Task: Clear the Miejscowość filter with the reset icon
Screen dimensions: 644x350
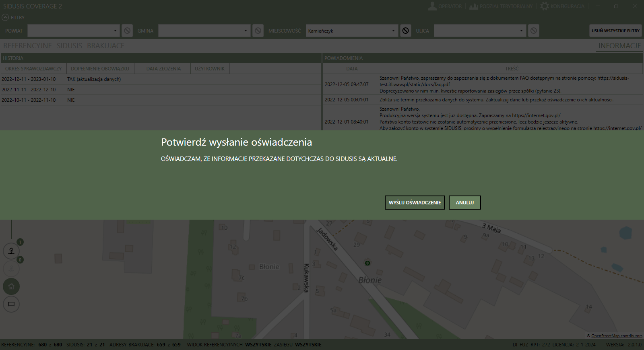Action: [x=406, y=31]
